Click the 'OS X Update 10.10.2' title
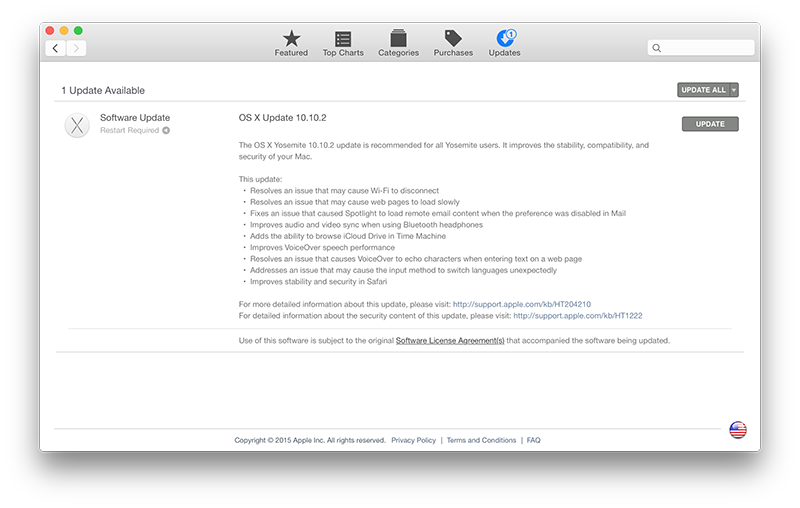The width and height of the screenshot is (800, 508). [283, 118]
